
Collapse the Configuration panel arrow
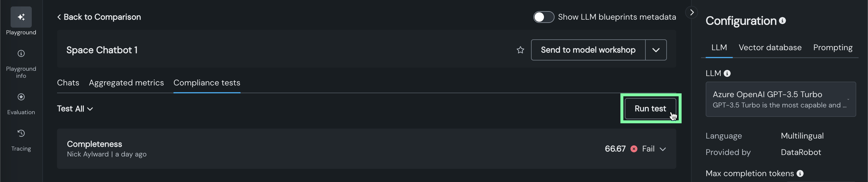(692, 13)
